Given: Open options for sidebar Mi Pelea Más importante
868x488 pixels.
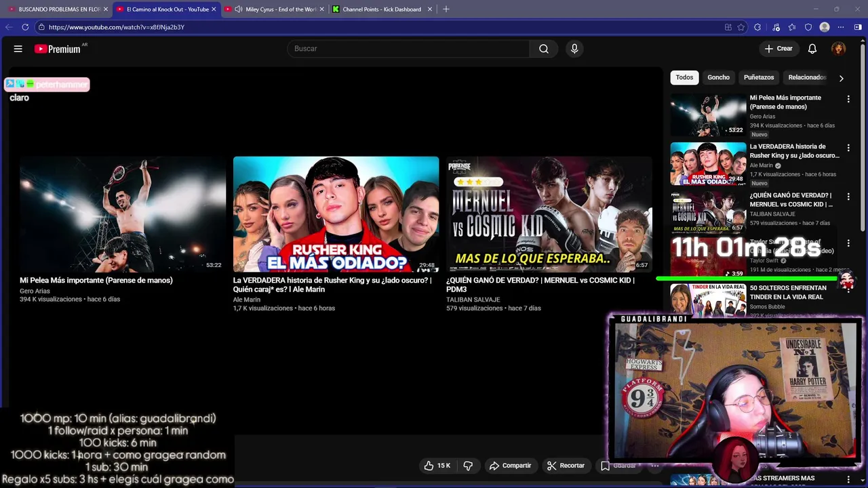Looking at the screenshot, I should pyautogui.click(x=848, y=99).
